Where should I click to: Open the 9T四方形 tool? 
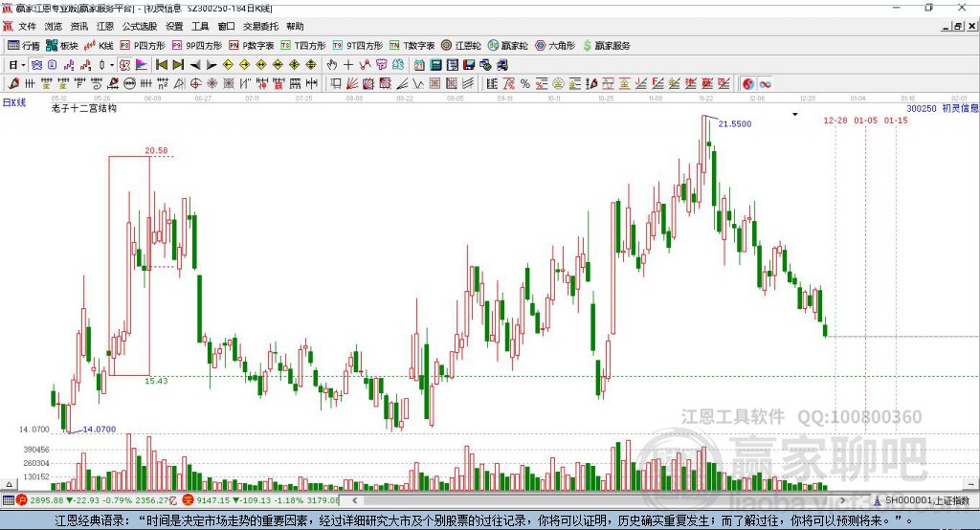pos(358,46)
